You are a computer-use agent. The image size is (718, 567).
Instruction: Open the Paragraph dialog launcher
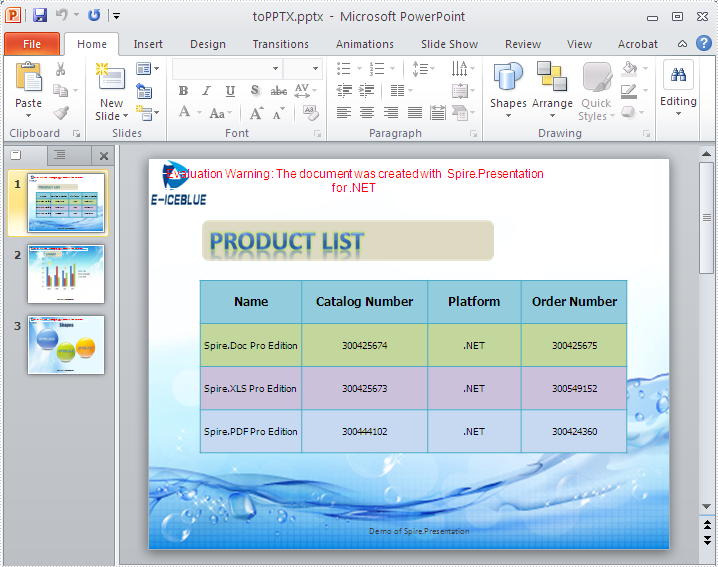point(473,134)
